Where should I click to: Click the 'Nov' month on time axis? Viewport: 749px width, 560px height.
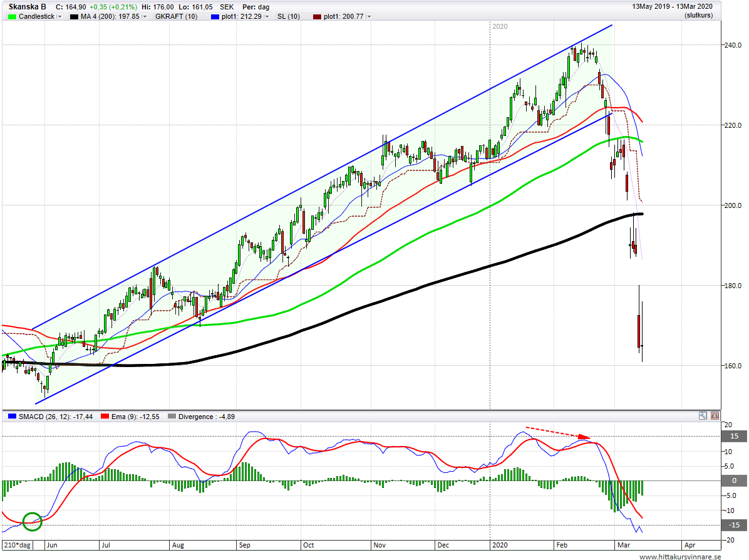click(380, 545)
